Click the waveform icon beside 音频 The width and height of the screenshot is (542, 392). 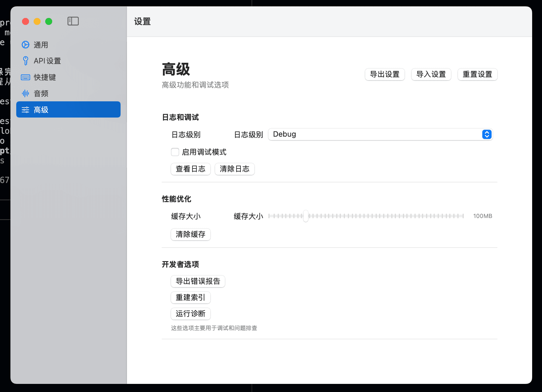[26, 93]
